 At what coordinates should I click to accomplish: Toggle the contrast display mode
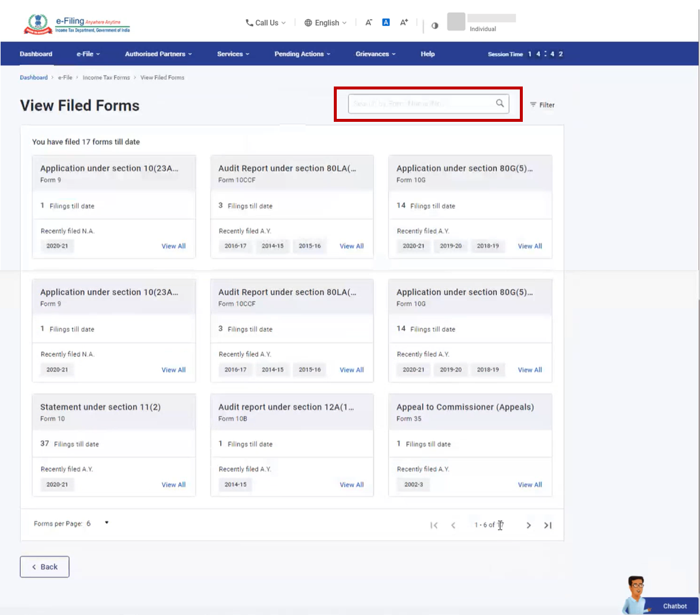click(434, 25)
